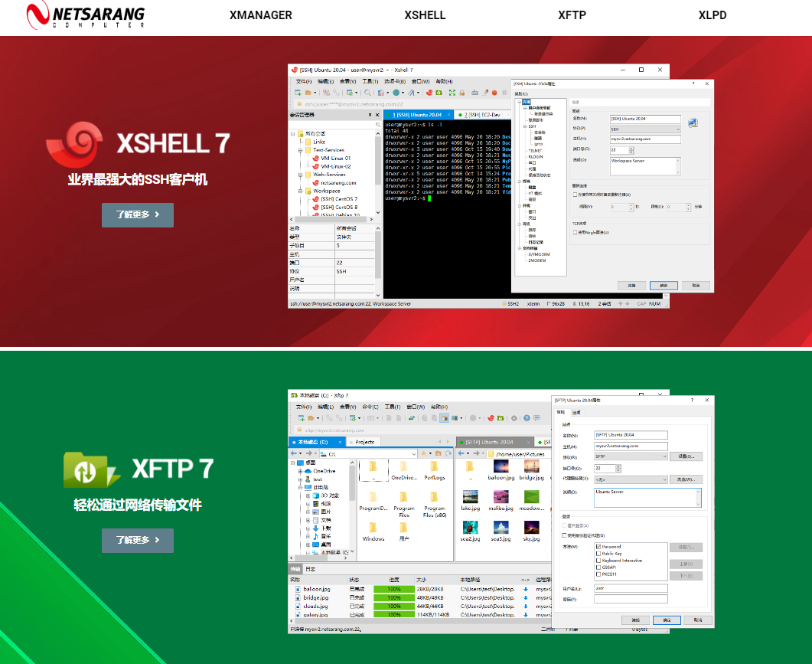
Task: Collapse the Web-Services folder in Xshell session tree
Action: pyautogui.click(x=300, y=175)
